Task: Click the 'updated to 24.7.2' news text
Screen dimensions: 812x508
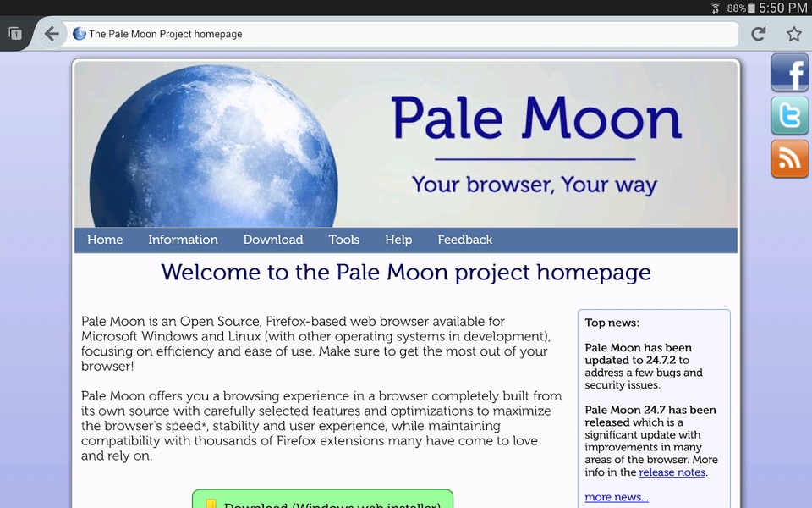Action: (x=630, y=360)
